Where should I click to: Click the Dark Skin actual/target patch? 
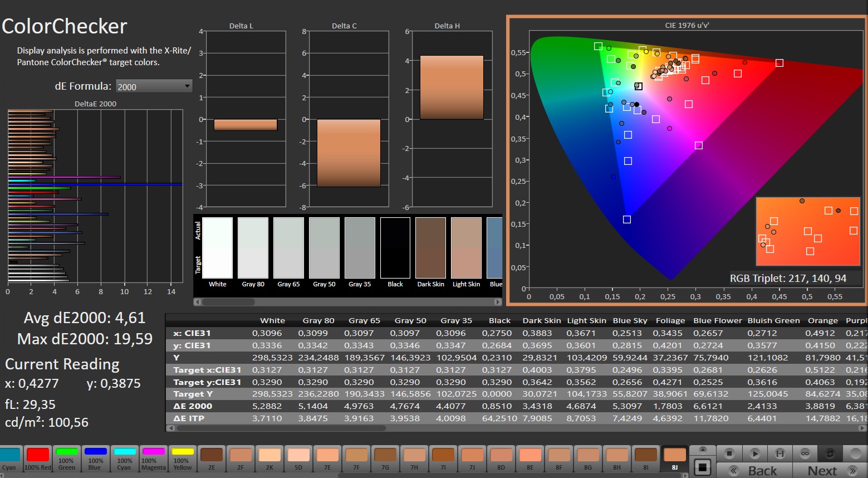point(430,248)
